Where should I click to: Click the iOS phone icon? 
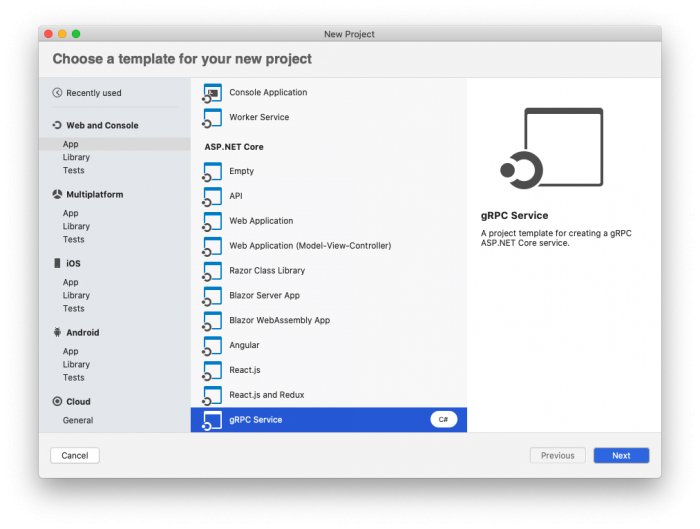tap(57, 263)
